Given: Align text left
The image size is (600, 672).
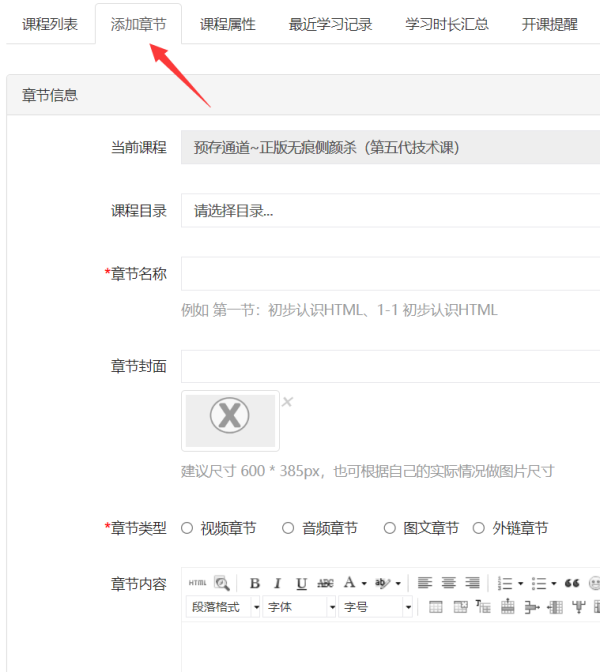Looking at the screenshot, I should tap(425, 583).
